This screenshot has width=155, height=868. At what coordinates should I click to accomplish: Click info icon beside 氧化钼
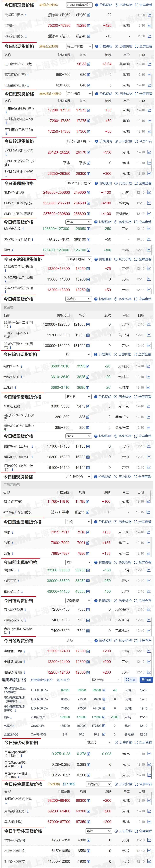(x=15, y=388)
